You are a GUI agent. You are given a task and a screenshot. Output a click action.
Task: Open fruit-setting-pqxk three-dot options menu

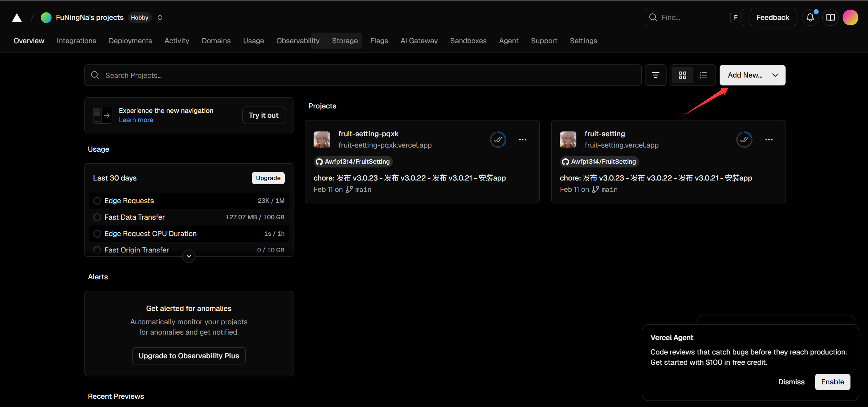click(x=522, y=140)
